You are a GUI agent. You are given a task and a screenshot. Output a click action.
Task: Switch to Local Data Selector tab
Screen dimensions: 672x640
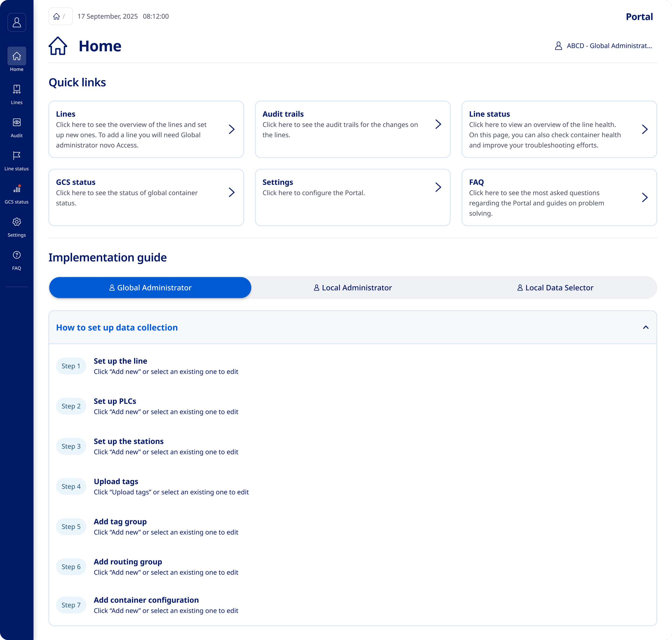[x=555, y=287]
